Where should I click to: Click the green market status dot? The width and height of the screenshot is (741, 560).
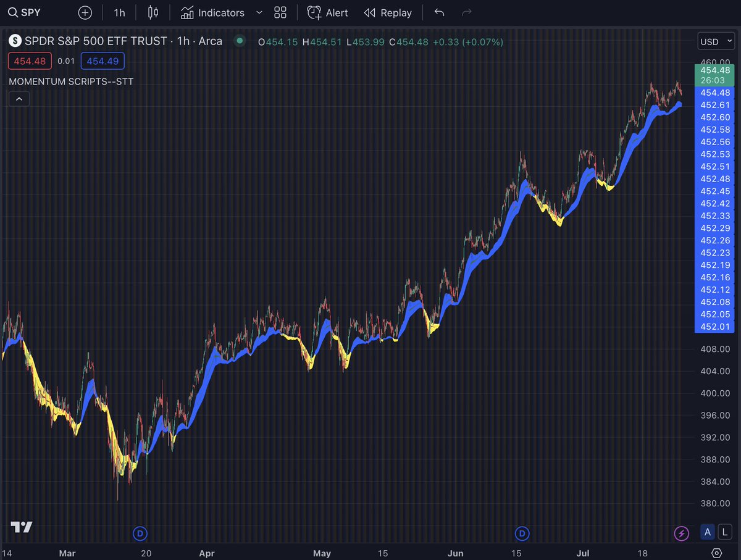click(240, 41)
